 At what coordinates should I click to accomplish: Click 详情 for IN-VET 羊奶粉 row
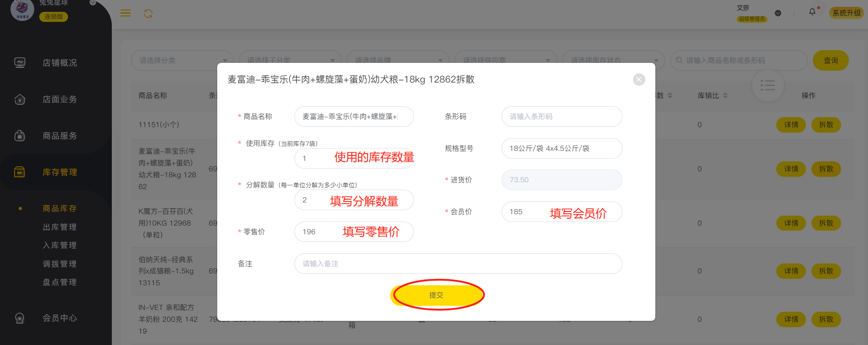791,319
